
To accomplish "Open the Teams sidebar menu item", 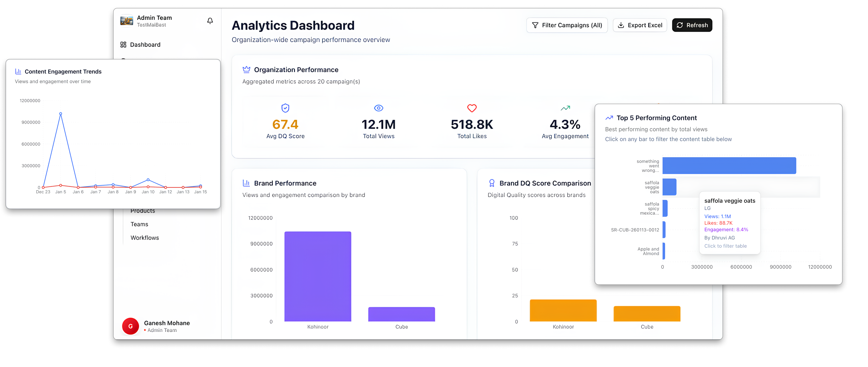I will (x=139, y=224).
